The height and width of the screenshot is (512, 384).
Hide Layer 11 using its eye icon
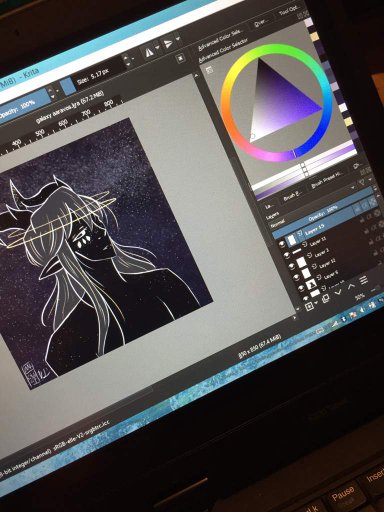tap(283, 244)
